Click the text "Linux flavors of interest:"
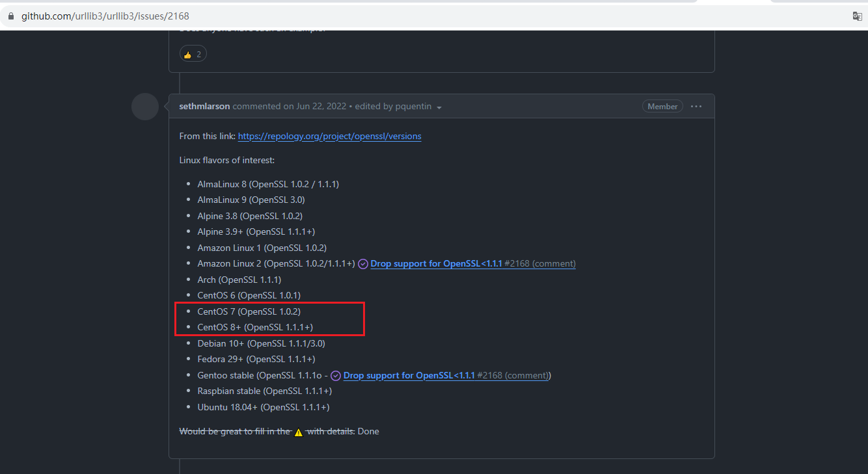The height and width of the screenshot is (474, 868). click(x=227, y=161)
